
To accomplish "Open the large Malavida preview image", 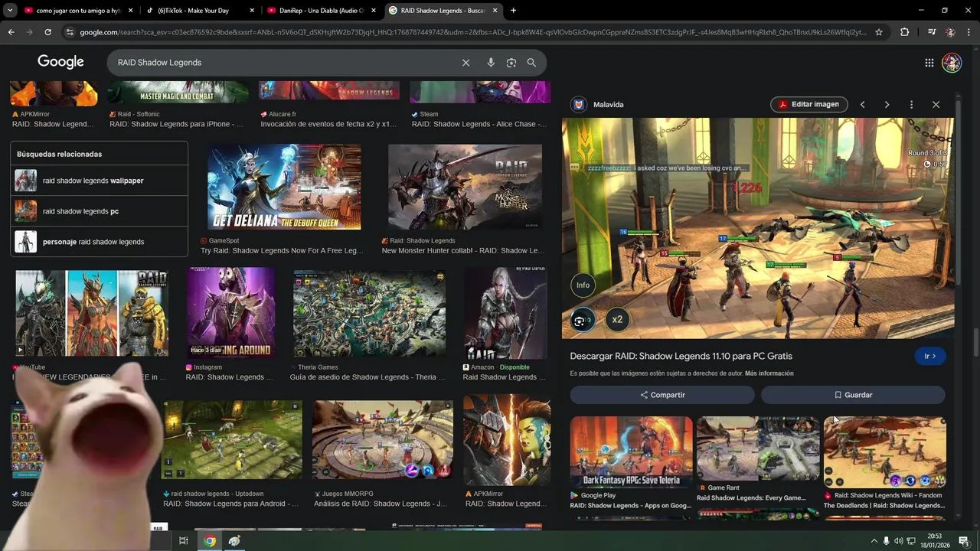I will point(758,228).
